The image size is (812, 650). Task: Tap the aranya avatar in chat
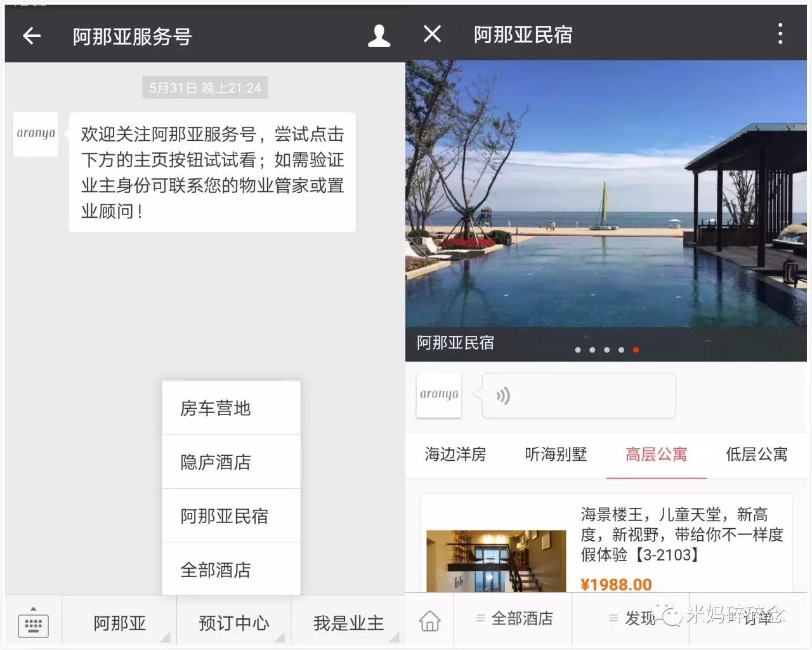point(36,134)
